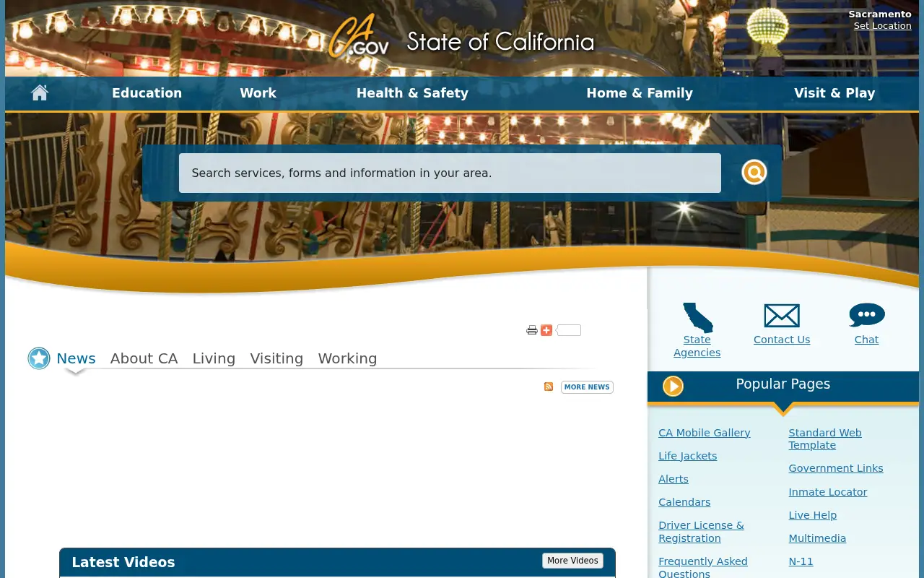This screenshot has height=578, width=924.
Task: Click the State of California title
Action: click(x=500, y=42)
